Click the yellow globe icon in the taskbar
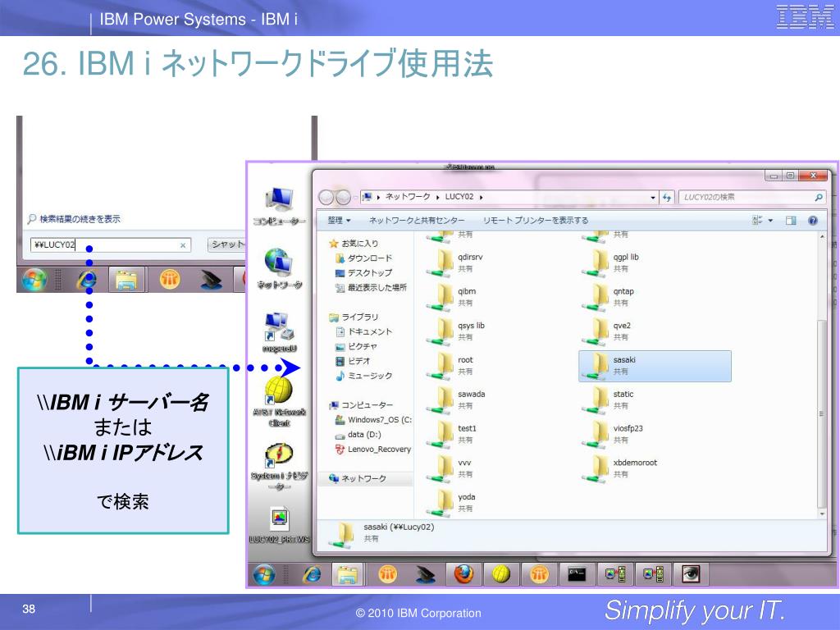This screenshot has height=630, width=840. [x=501, y=574]
